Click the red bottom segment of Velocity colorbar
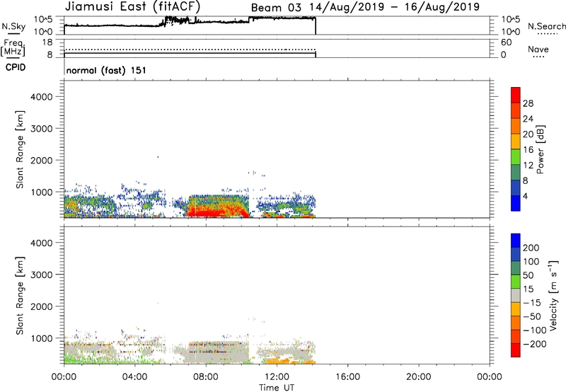This screenshot has width=566, height=392. click(x=516, y=350)
